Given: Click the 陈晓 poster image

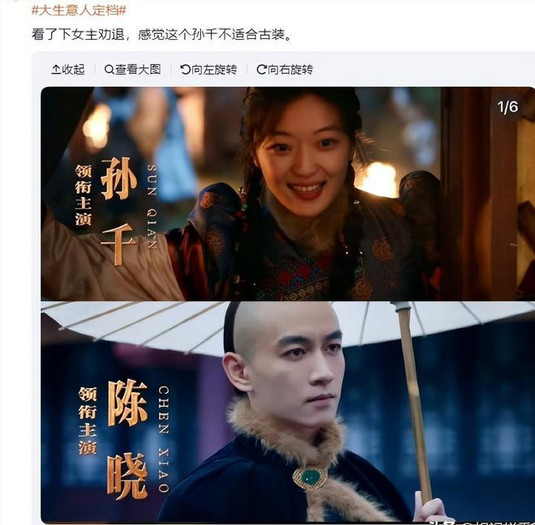Looking at the screenshot, I should [x=288, y=411].
